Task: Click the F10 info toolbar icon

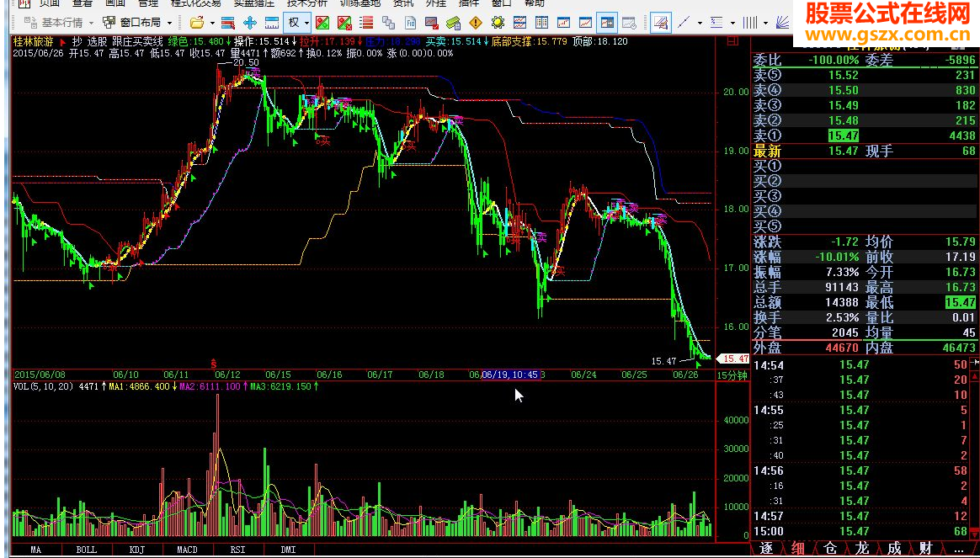Action: 411,23
